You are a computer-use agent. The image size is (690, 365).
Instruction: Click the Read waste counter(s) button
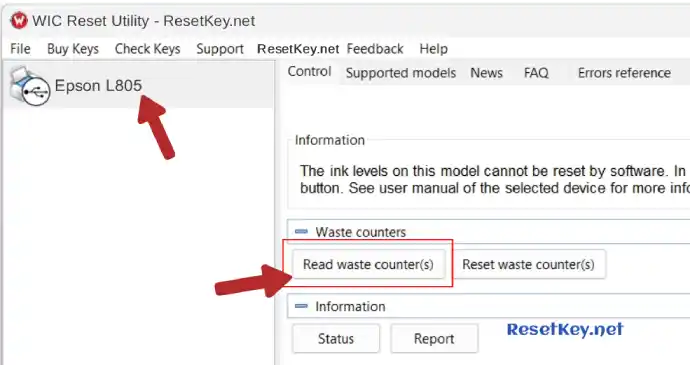coord(368,264)
